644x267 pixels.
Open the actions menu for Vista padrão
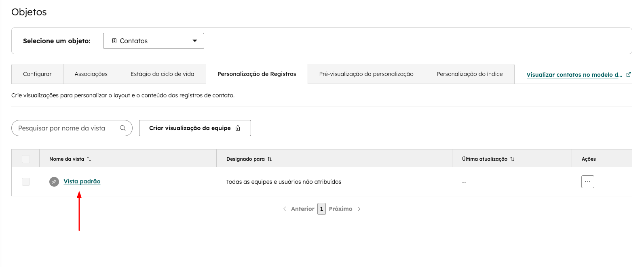(588, 182)
